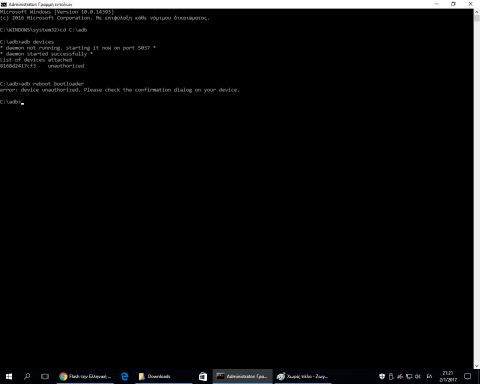This screenshot has height=384, width=480.
Task: Click the scrollbar up arrow
Action: (477, 12)
